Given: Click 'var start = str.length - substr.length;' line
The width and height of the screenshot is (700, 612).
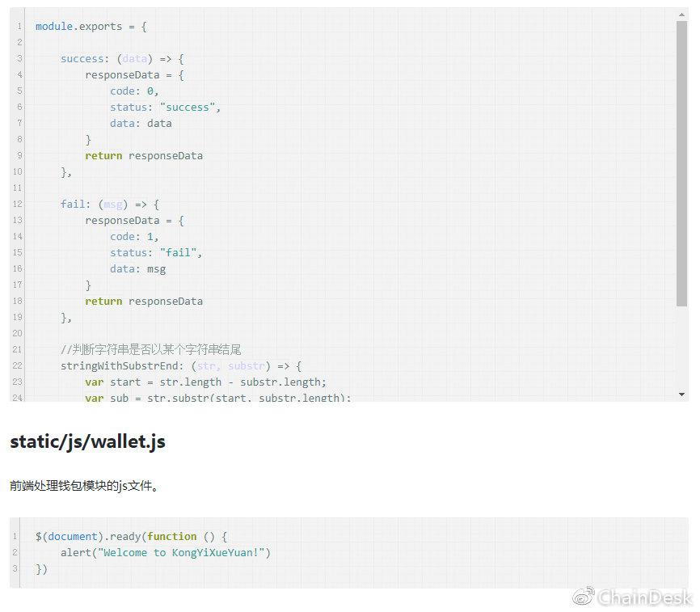Looking at the screenshot, I should click(206, 382).
